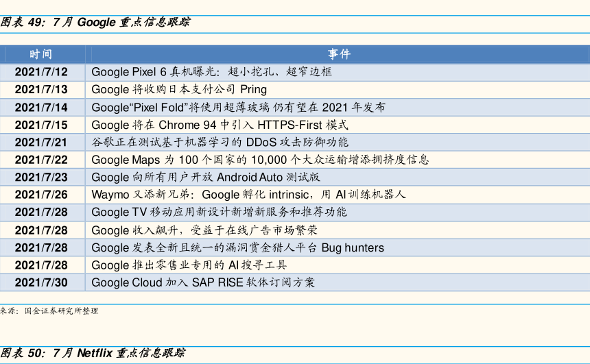Click the Bug hunters event text
Screen dimensions: 590x364
[237, 247]
